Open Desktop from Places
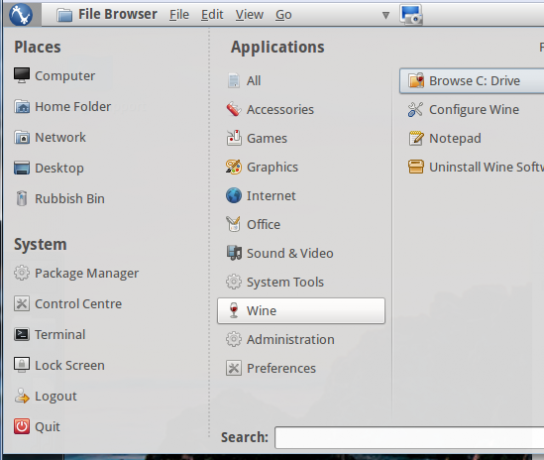 [49, 168]
